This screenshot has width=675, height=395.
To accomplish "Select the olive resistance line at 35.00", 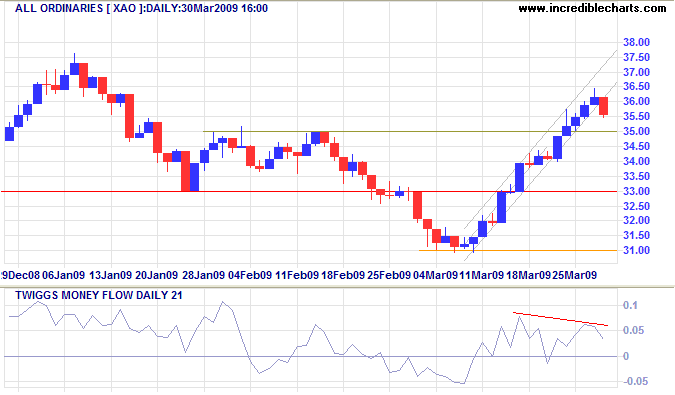I will click(410, 131).
